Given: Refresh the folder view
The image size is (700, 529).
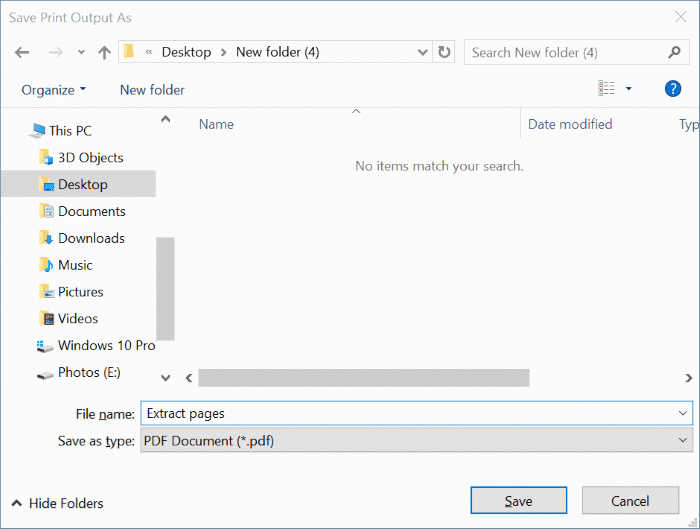Looking at the screenshot, I should tap(444, 52).
